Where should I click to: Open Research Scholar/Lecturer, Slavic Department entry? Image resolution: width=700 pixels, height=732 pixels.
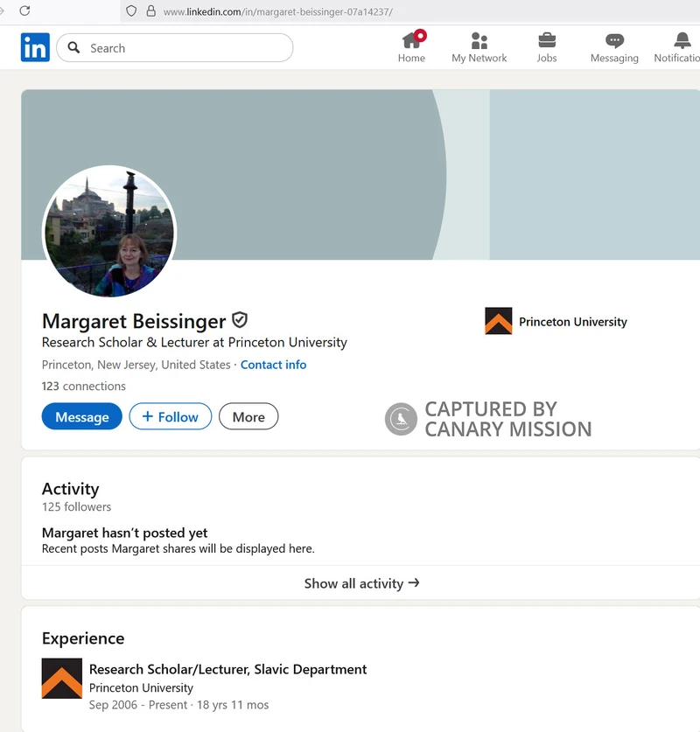(x=227, y=669)
